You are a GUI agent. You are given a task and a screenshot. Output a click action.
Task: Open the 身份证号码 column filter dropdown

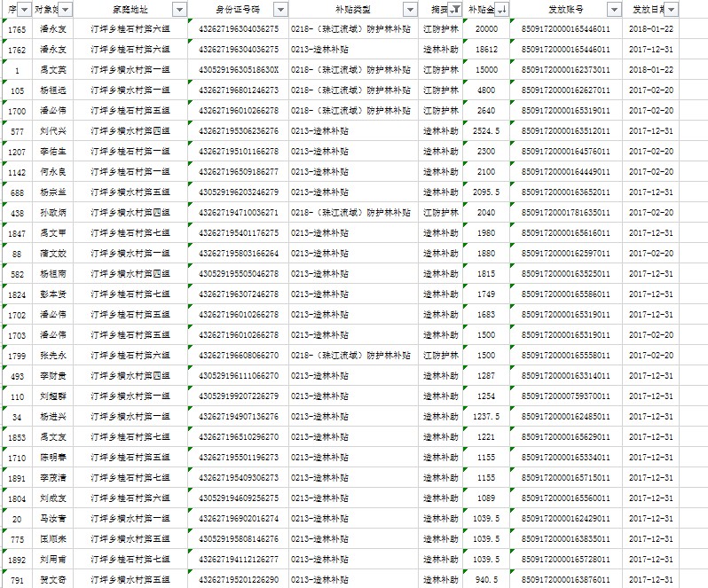point(280,9)
